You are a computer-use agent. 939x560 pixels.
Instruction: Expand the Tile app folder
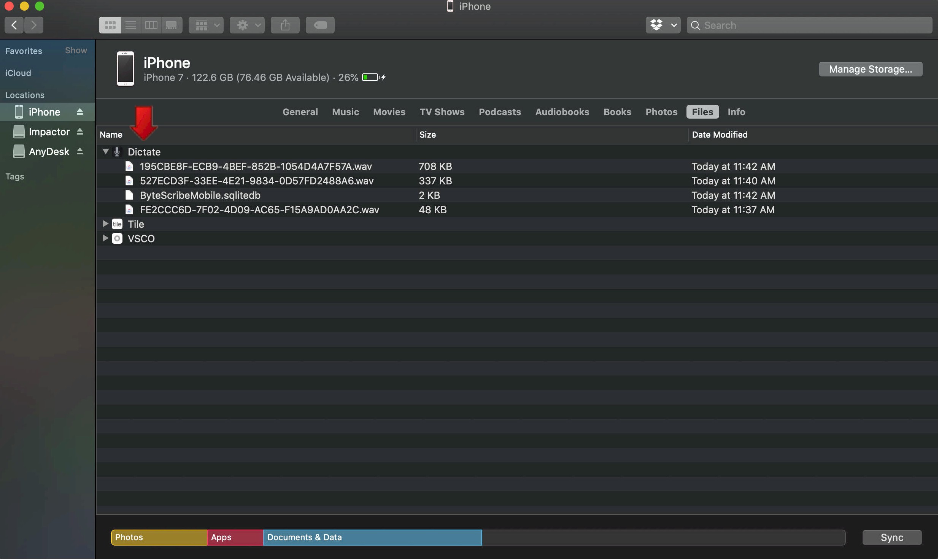[105, 224]
